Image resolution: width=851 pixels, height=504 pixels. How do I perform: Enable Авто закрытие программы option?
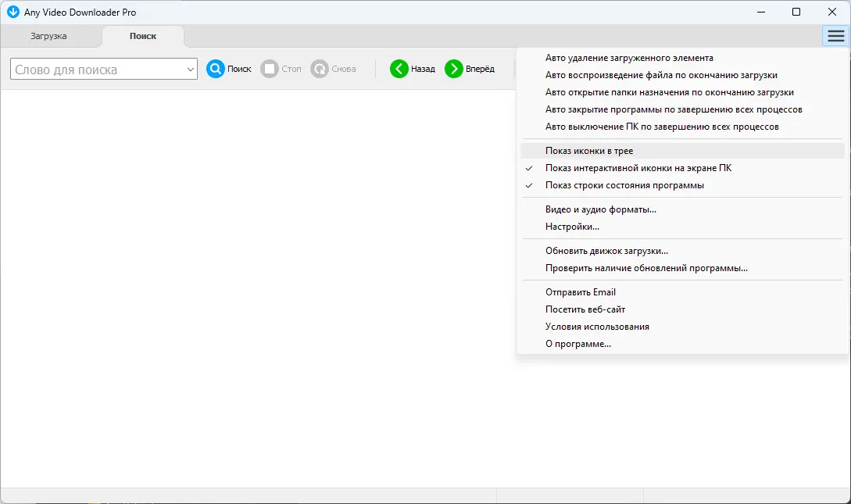(683, 109)
